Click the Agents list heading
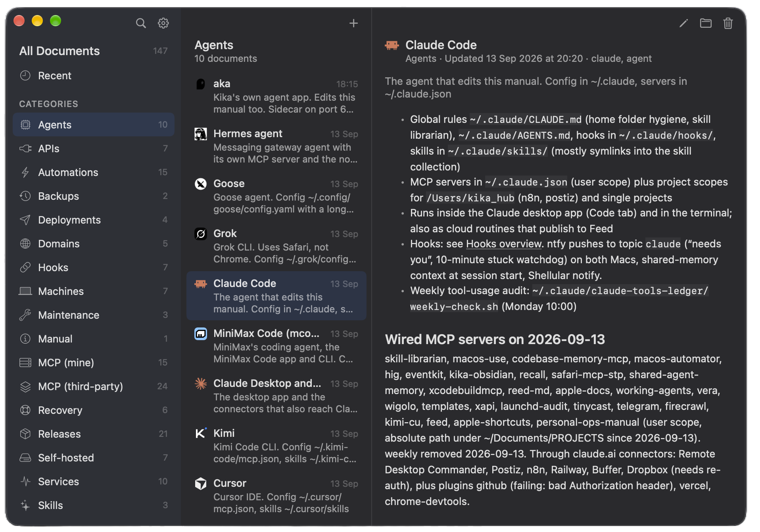The height and width of the screenshot is (532, 760). [214, 45]
